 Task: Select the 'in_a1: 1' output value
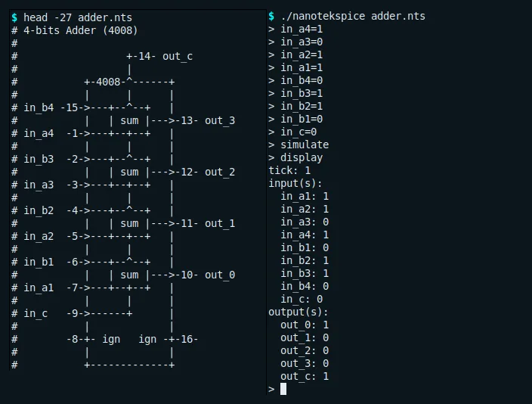(305, 197)
